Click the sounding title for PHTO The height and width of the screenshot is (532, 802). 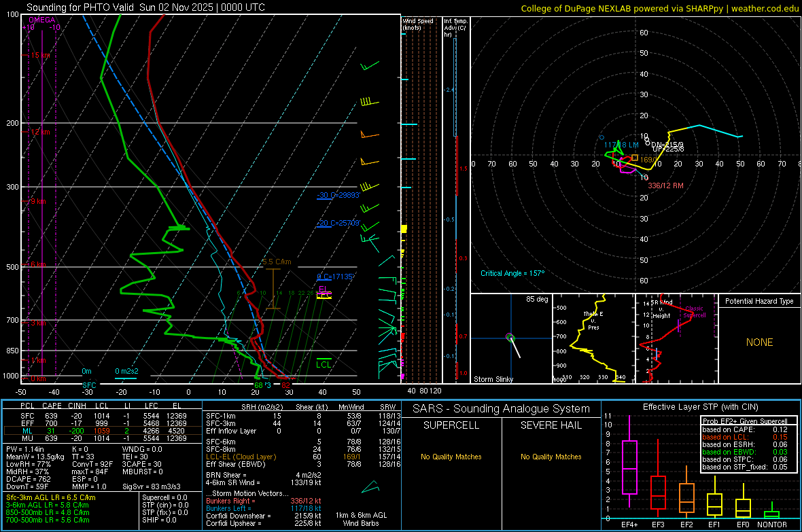(145, 7)
